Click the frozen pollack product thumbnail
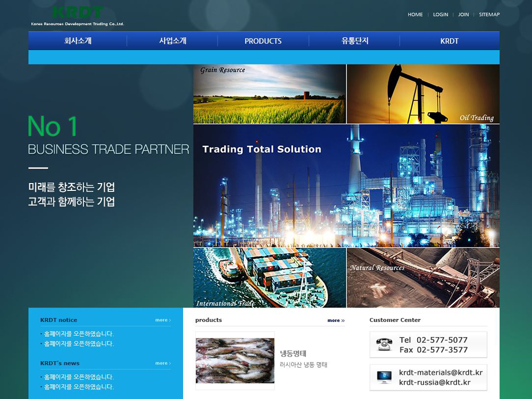This screenshot has width=532, height=399. click(x=235, y=360)
